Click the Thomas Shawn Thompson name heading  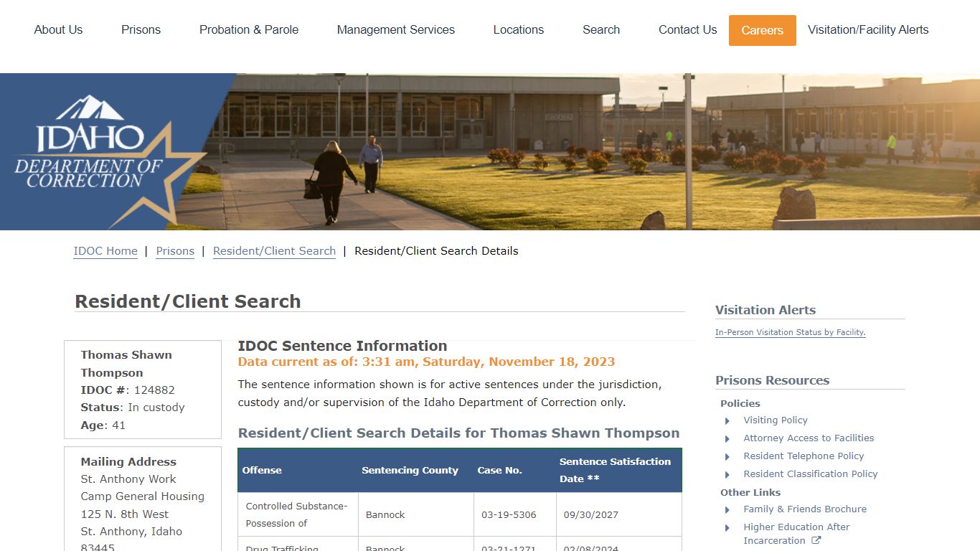126,364
